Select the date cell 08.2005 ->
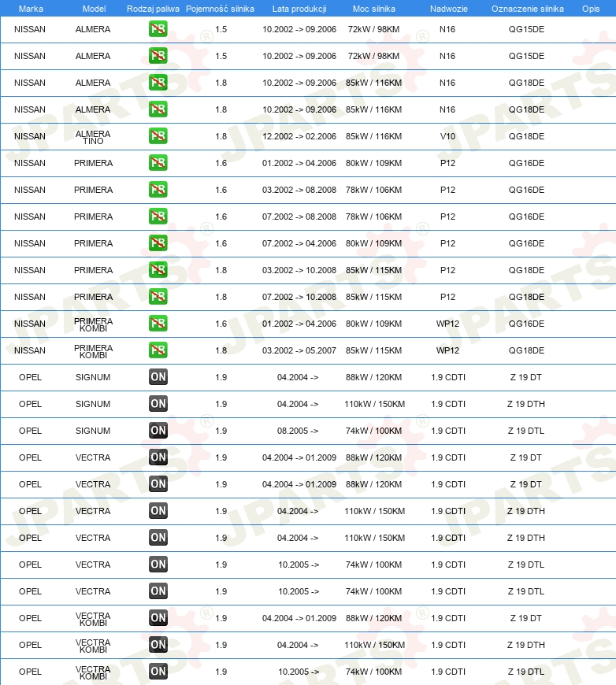 pyautogui.click(x=298, y=431)
